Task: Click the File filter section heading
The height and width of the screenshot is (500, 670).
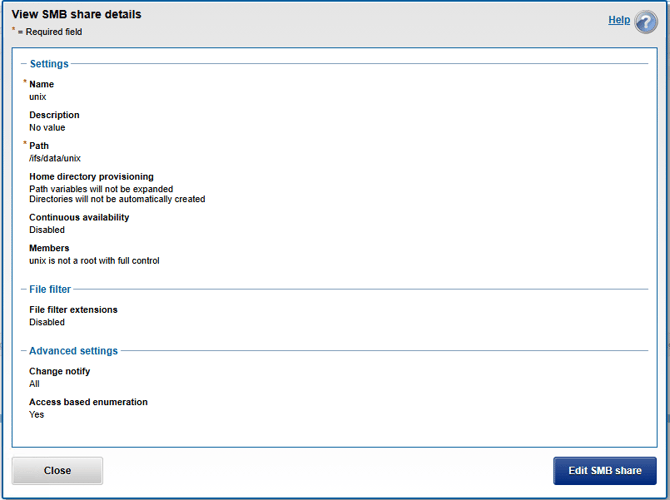Action: pos(50,289)
